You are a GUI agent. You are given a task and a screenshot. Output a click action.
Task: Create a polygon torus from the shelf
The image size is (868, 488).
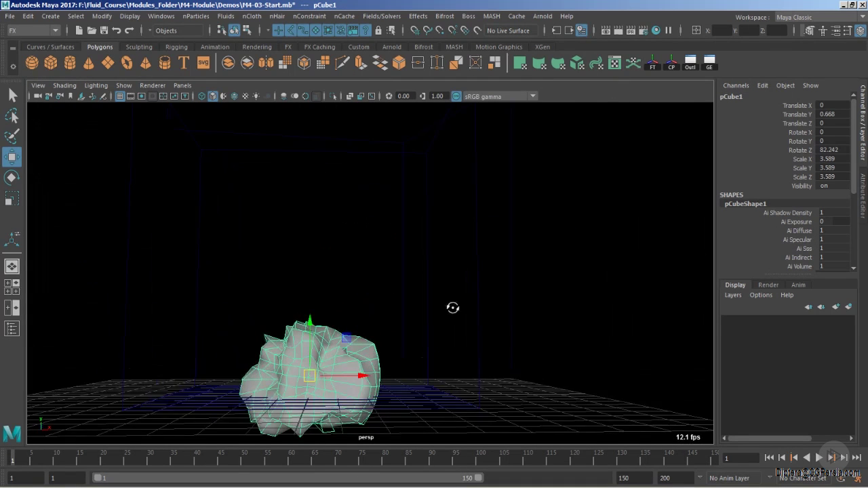[127, 63]
